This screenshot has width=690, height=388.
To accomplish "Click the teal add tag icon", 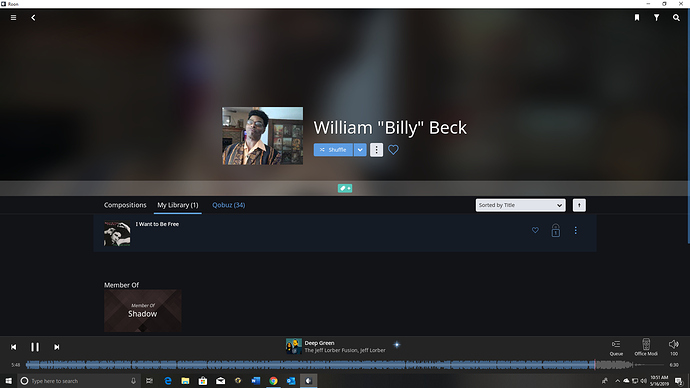I will (x=345, y=188).
